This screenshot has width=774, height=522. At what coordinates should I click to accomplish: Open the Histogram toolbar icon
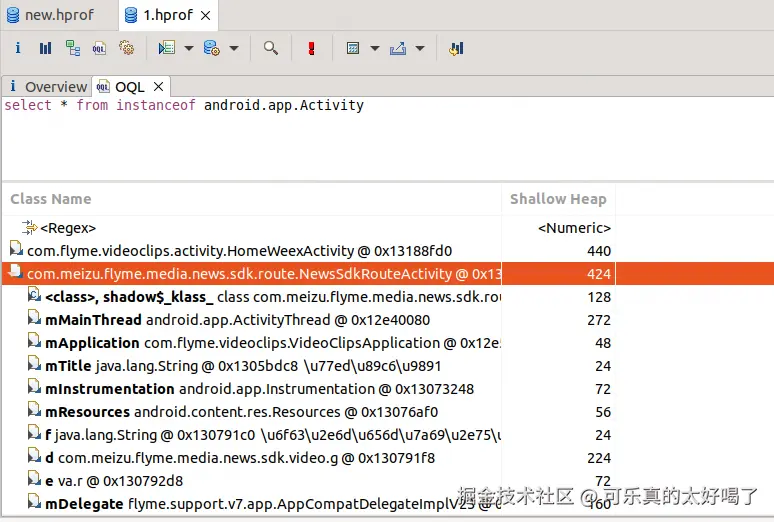[45, 48]
